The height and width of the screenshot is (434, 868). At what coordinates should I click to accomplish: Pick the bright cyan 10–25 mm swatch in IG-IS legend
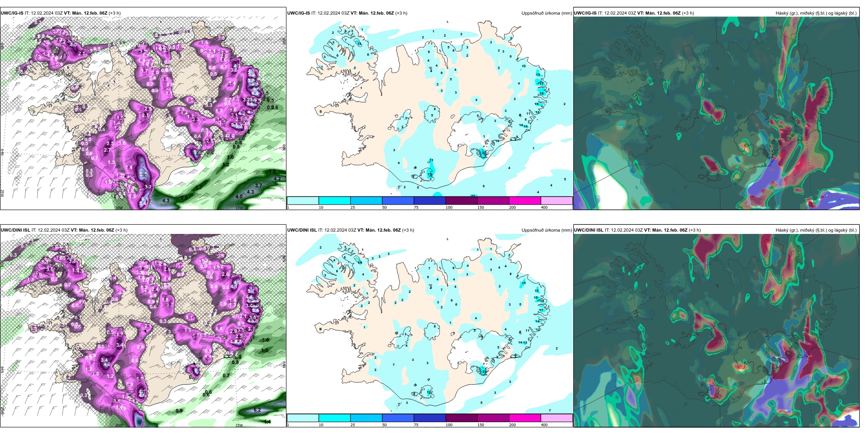[334, 201]
